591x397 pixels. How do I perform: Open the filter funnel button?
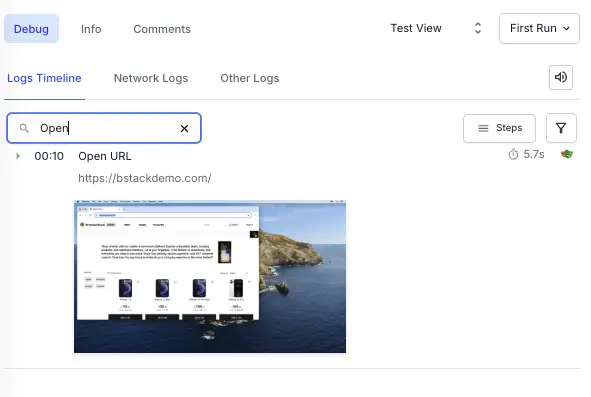(x=561, y=128)
